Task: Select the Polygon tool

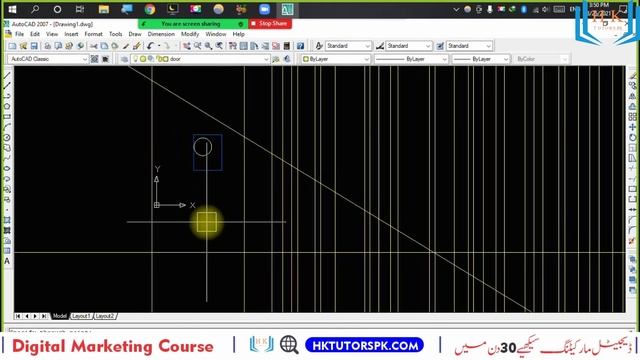Action: click(7, 106)
